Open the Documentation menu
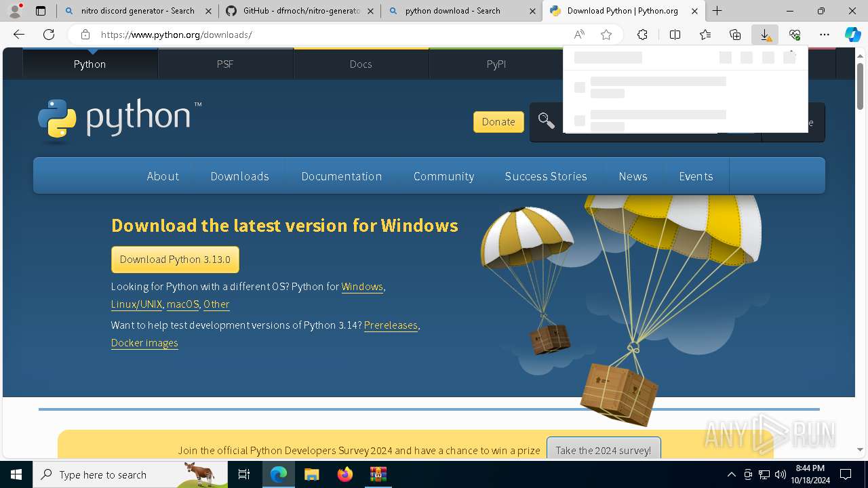 [342, 176]
